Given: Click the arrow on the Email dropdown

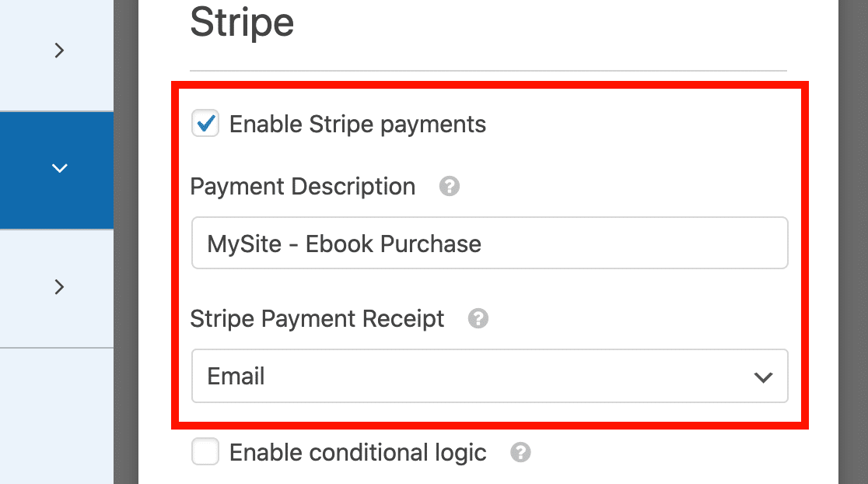Looking at the screenshot, I should pyautogui.click(x=763, y=377).
